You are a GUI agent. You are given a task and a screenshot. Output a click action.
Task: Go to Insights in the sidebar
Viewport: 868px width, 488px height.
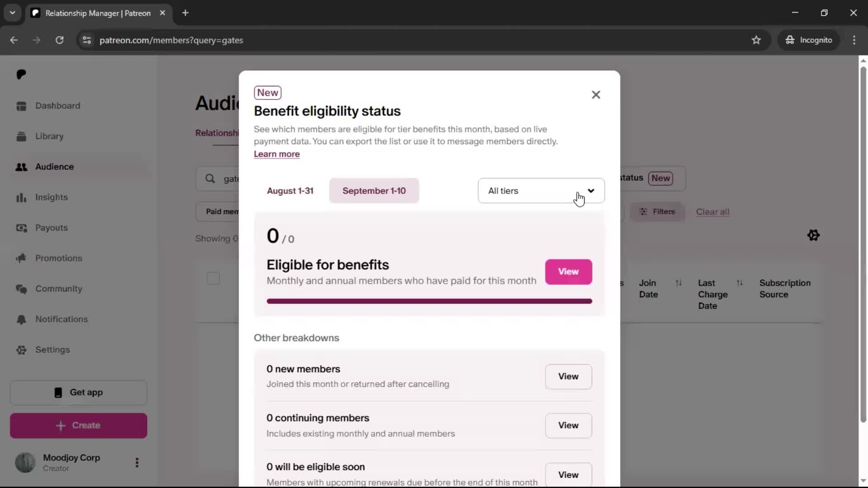pyautogui.click(x=51, y=197)
